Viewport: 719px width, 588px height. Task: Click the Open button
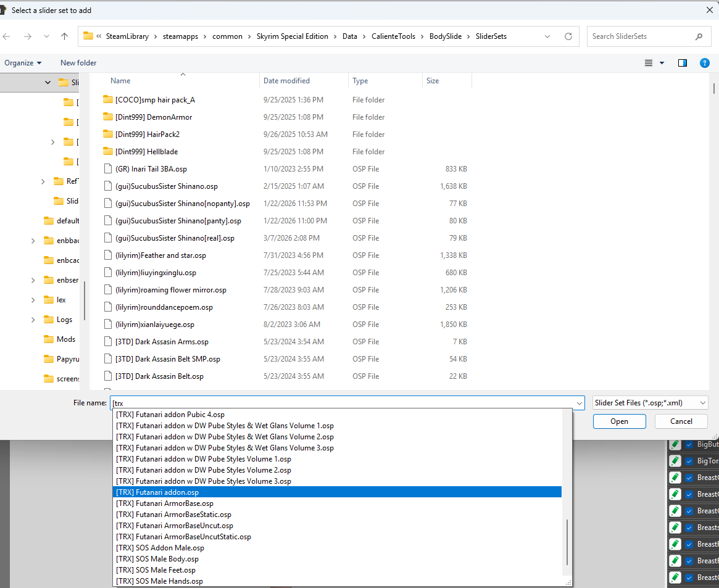coord(619,421)
